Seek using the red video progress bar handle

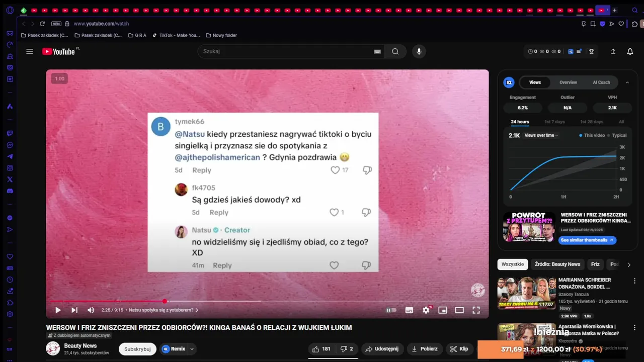coord(165,301)
